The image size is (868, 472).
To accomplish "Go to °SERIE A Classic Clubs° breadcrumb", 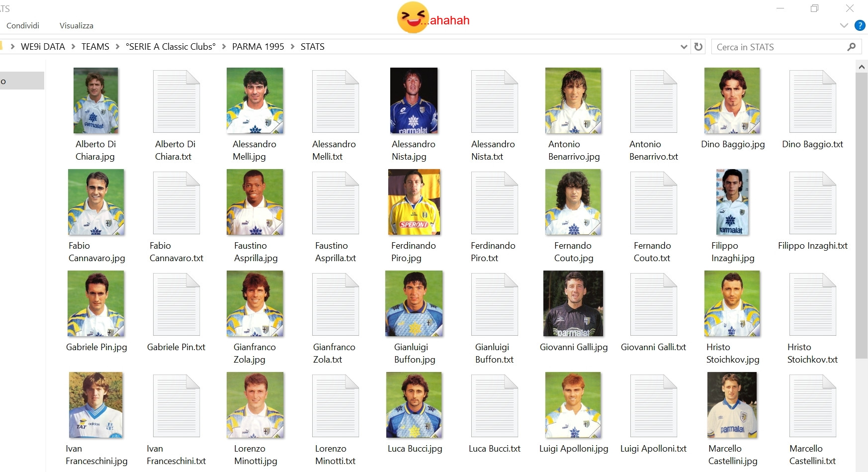I will (171, 47).
